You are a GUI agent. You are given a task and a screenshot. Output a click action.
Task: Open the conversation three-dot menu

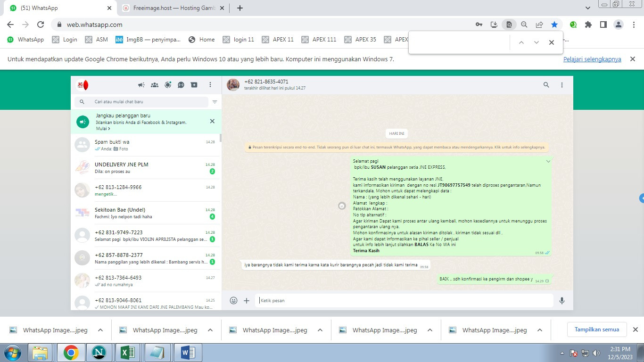coord(562,85)
